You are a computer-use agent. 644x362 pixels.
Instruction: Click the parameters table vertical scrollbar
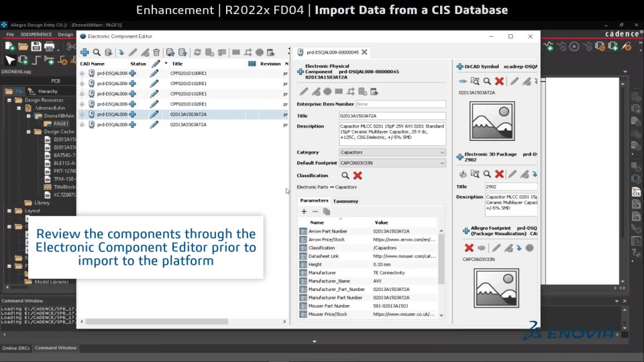point(441,259)
